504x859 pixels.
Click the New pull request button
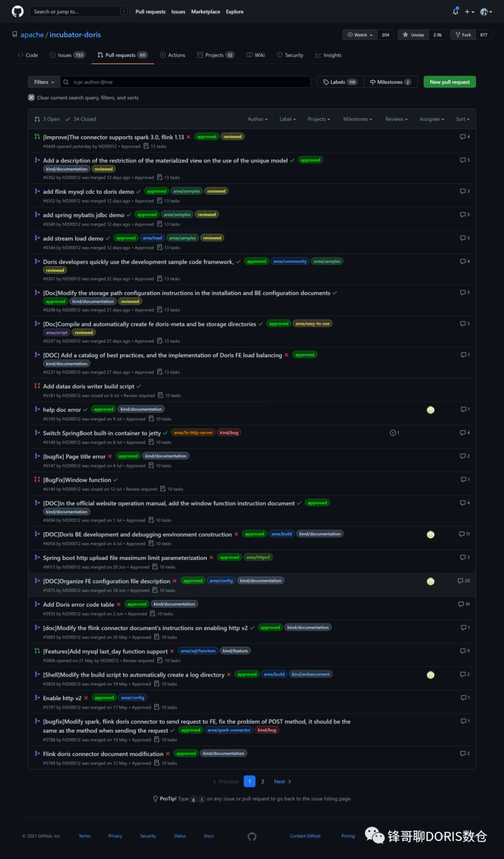pos(449,82)
